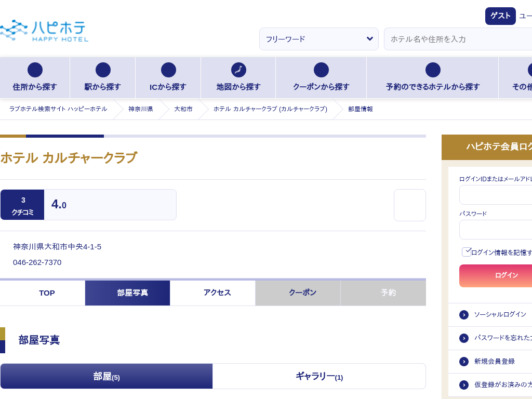The image size is (532, 399).
Task: Select the 部屋写真 tab
Action: point(128,293)
